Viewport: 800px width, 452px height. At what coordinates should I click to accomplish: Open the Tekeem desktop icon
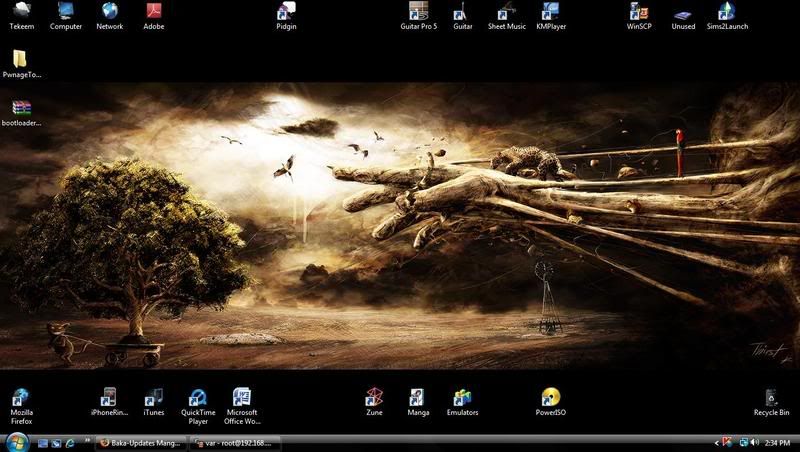click(x=21, y=16)
